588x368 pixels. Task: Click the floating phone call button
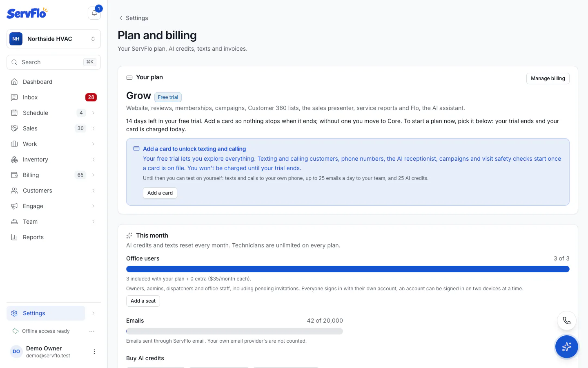click(566, 321)
